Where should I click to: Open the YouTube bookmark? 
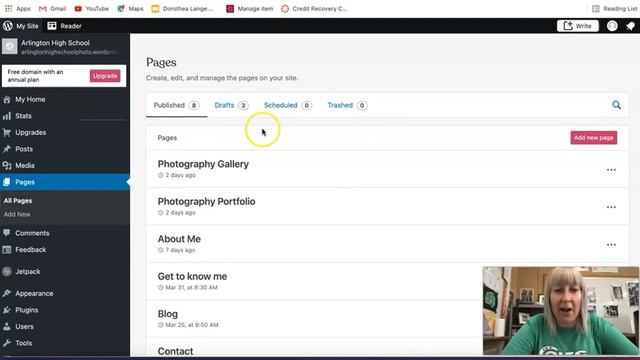coord(91,9)
